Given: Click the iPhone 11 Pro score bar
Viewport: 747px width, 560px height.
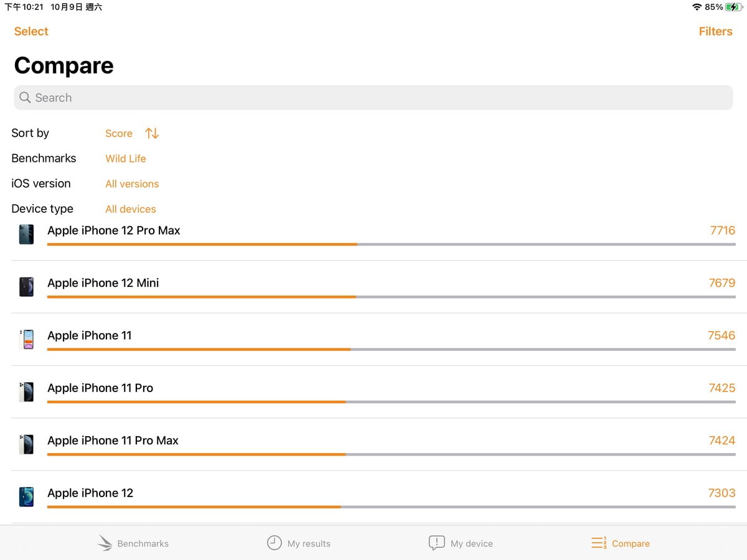Looking at the screenshot, I should [x=392, y=402].
